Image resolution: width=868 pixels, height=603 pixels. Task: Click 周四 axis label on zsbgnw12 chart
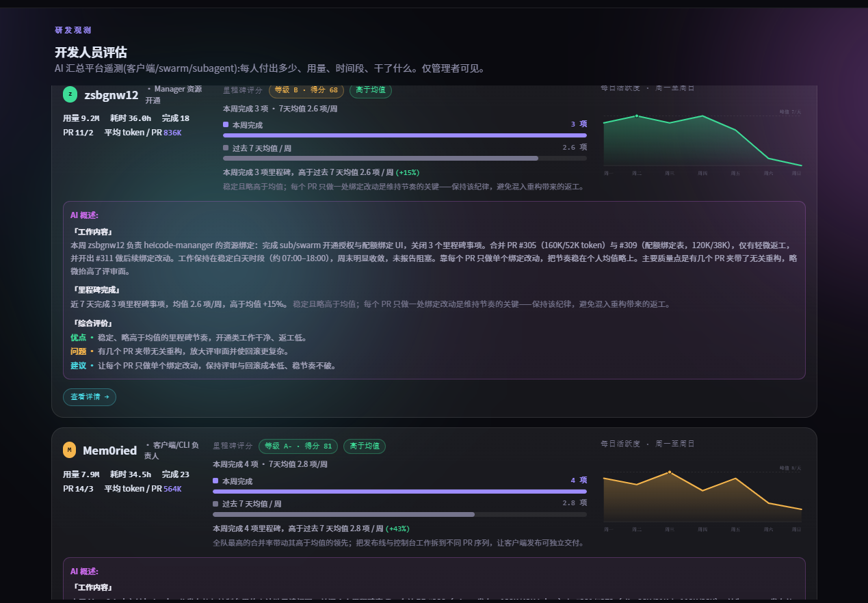[702, 173]
